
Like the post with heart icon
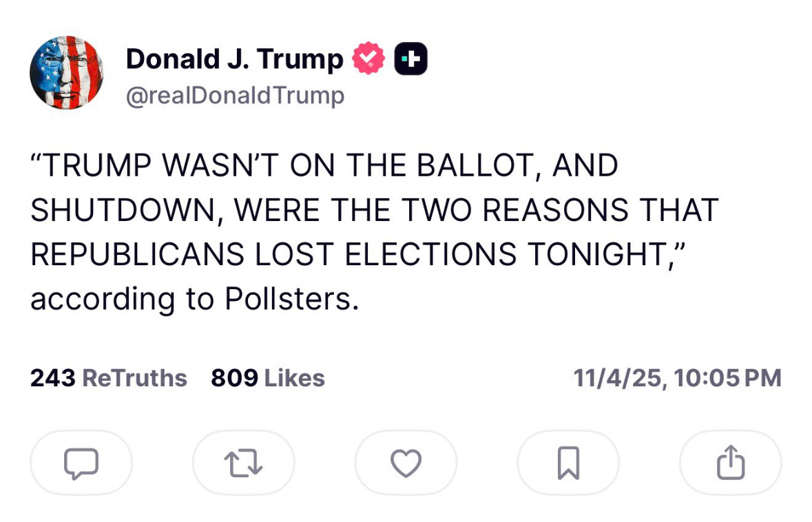tap(406, 463)
